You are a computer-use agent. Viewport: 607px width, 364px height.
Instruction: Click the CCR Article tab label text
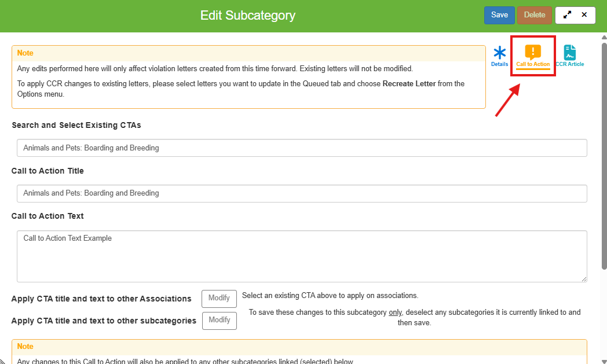point(570,64)
